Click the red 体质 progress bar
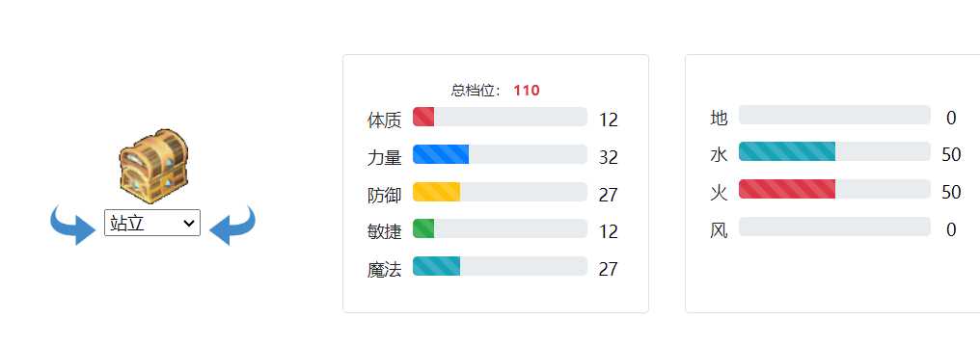 click(500, 117)
